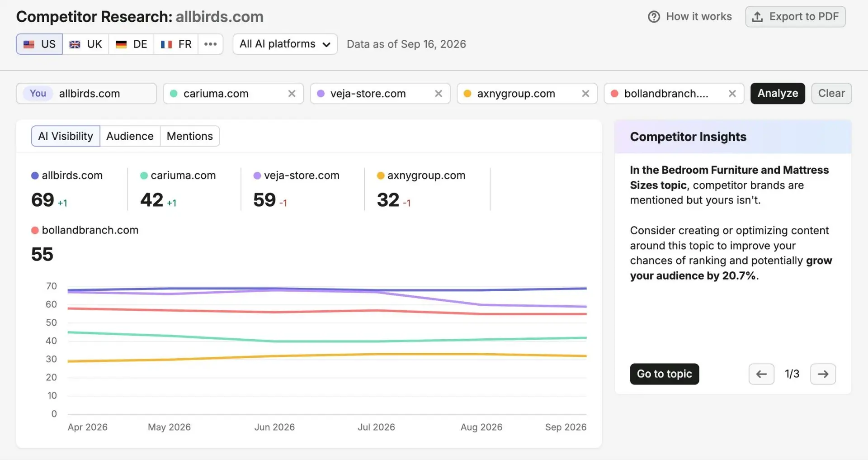The image size is (868, 460).
Task: Click the axnygroup.com yellow legend dot
Action: click(381, 175)
